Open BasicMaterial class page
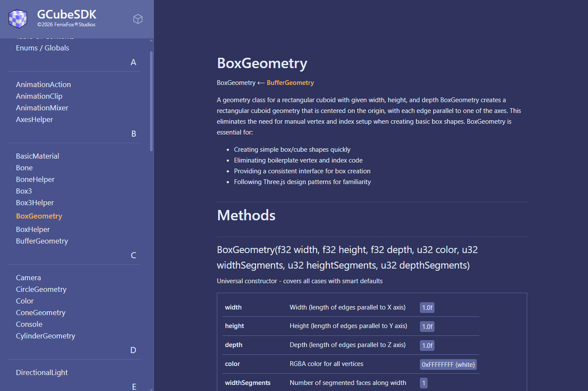 [37, 156]
